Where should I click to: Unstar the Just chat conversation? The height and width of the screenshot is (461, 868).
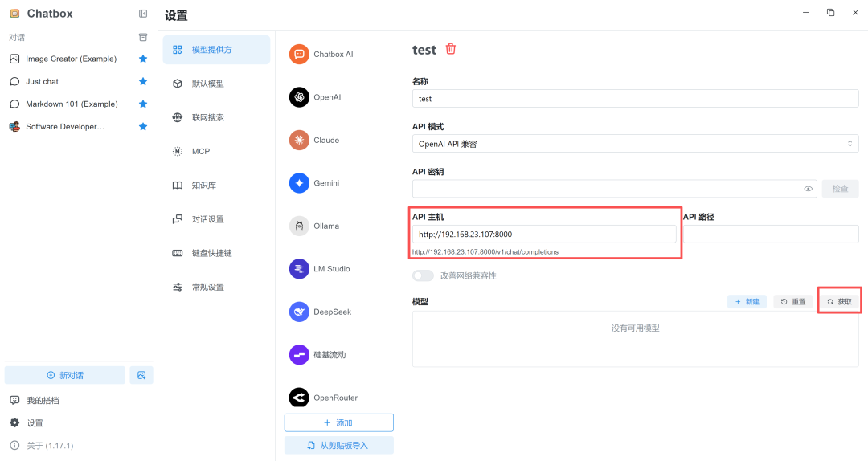click(x=143, y=81)
